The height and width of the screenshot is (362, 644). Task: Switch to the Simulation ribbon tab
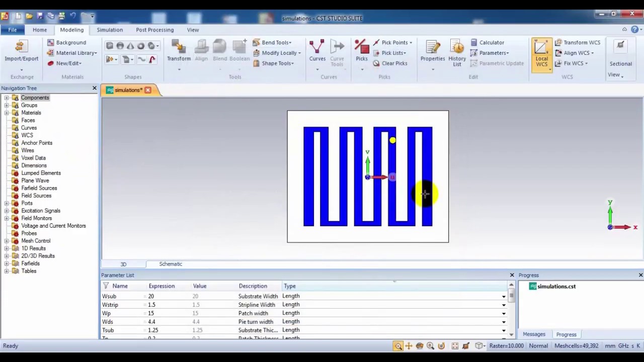[x=110, y=30]
